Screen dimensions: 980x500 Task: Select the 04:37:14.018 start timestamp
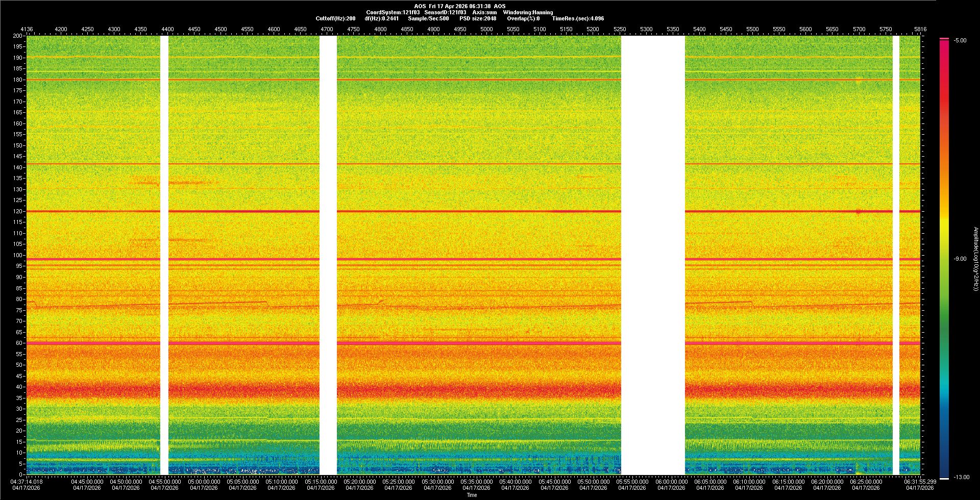point(28,482)
